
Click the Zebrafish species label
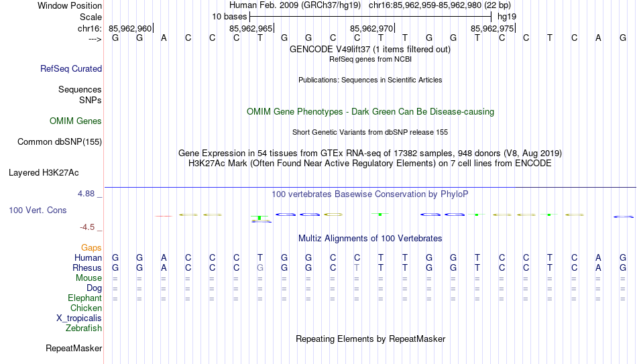coord(84,328)
